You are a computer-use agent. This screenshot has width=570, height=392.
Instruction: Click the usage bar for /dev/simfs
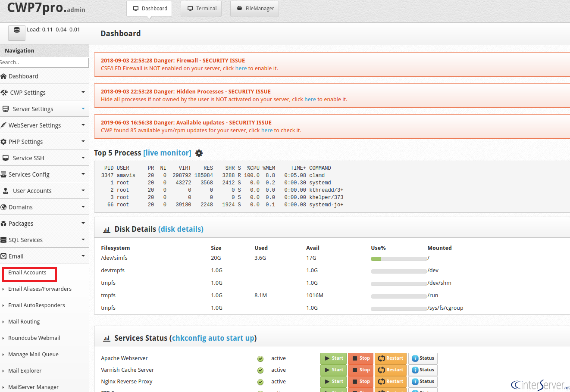click(x=399, y=259)
